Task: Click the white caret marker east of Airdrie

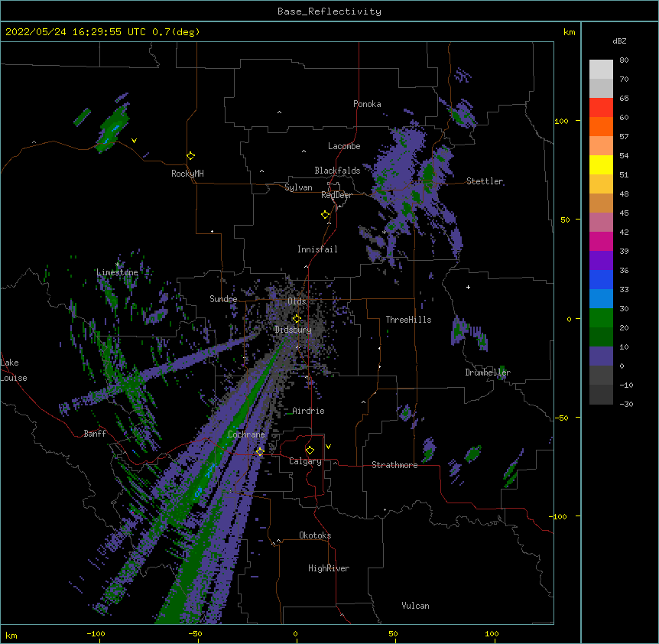Action: pos(364,402)
